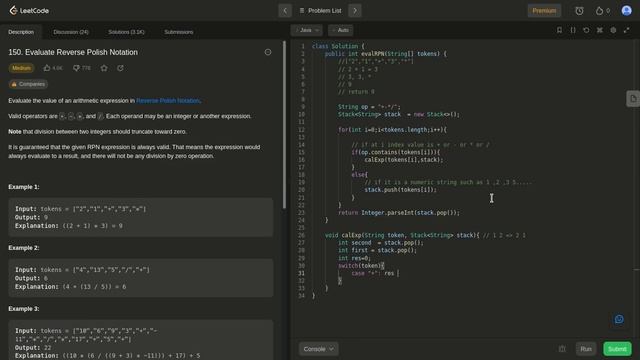
Task: Click the 'return Integer.parseInt' line
Action: [x=399, y=213]
